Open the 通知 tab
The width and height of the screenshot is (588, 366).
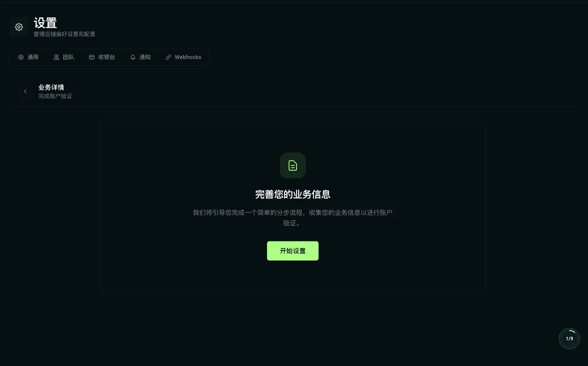[140, 57]
